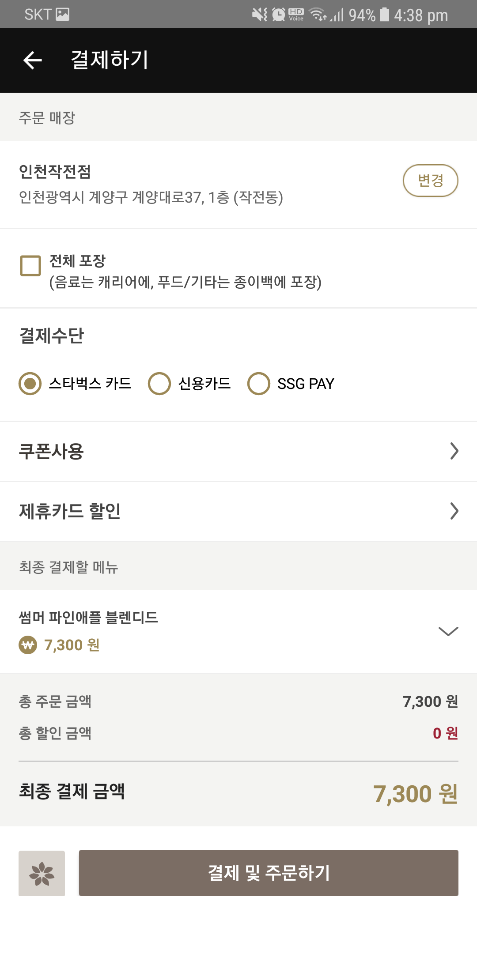Viewport: 477px width, 980px height.
Task: Tap the image notification icon beside SKT
Action: 62,15
